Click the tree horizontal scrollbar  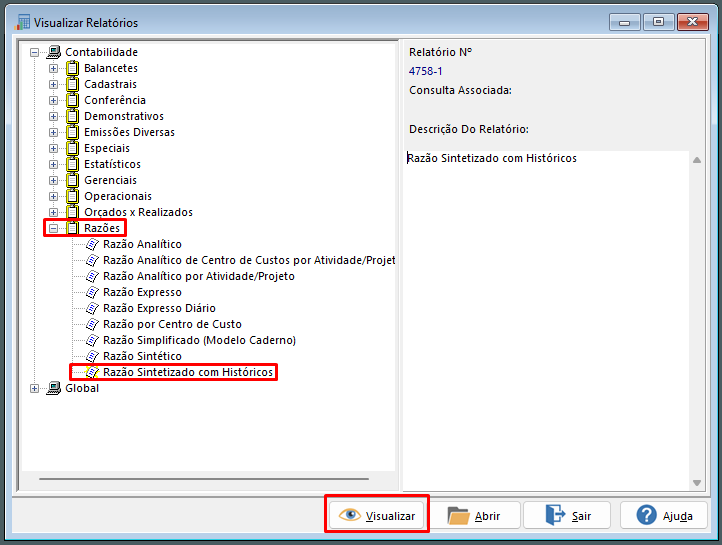coord(204,479)
